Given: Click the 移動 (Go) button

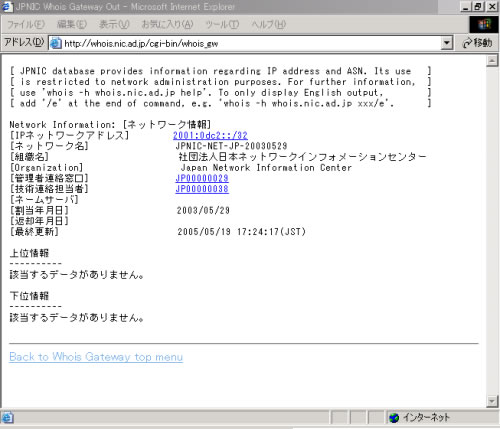Looking at the screenshot, I should [477, 43].
